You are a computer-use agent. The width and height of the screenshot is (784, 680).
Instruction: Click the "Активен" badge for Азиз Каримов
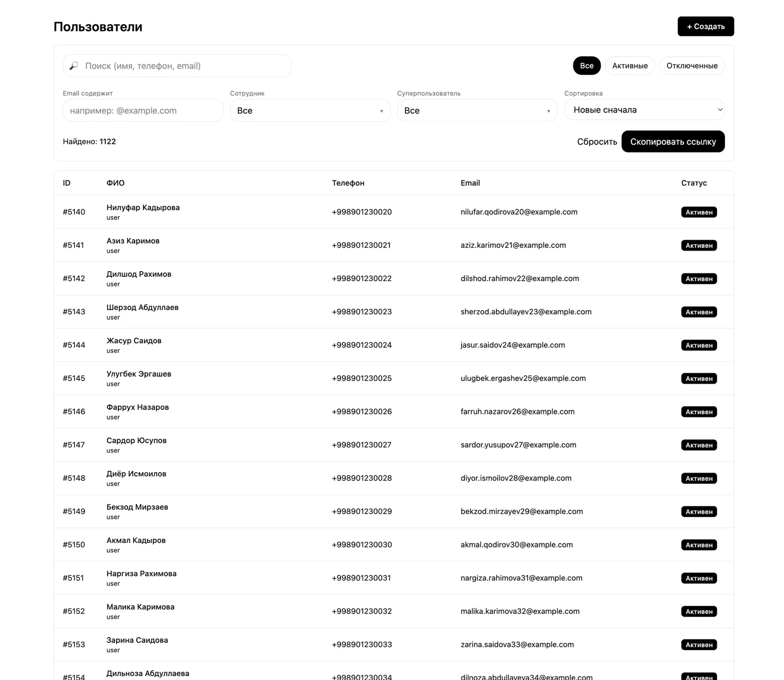tap(699, 246)
